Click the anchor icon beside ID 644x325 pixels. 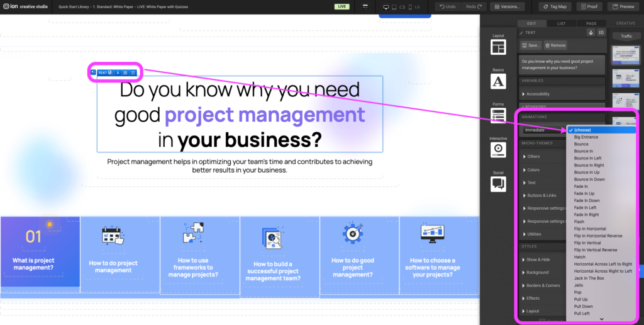(x=591, y=32)
